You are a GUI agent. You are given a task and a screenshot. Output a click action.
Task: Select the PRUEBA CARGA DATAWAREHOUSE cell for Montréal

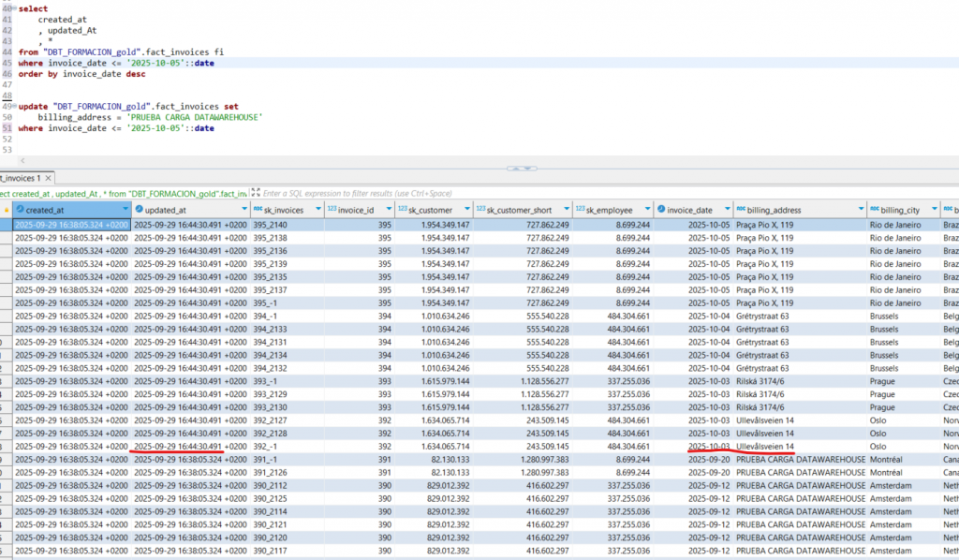pos(800,460)
